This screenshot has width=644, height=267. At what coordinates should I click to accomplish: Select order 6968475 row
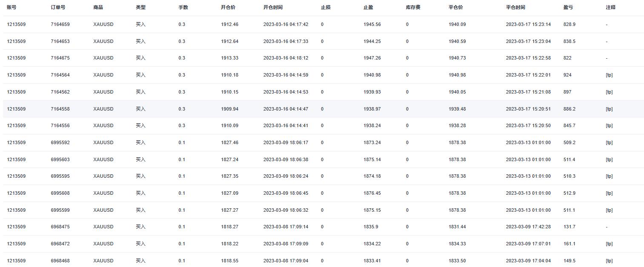coord(323,227)
